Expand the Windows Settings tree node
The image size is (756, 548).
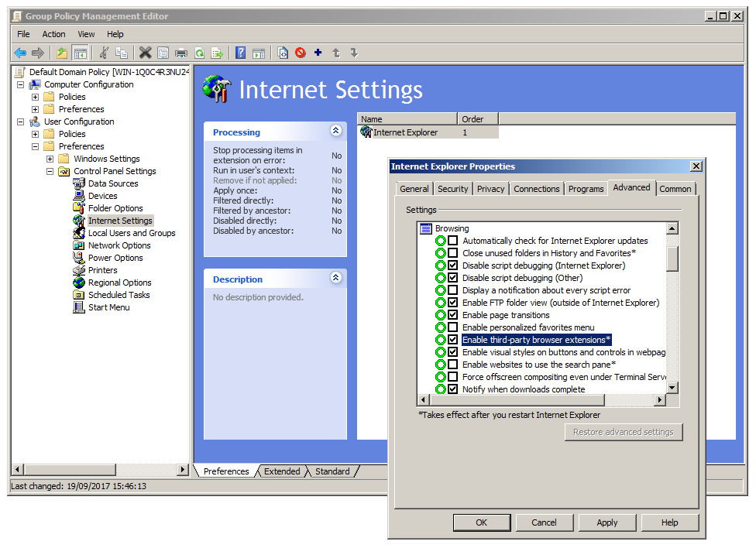pos(50,159)
